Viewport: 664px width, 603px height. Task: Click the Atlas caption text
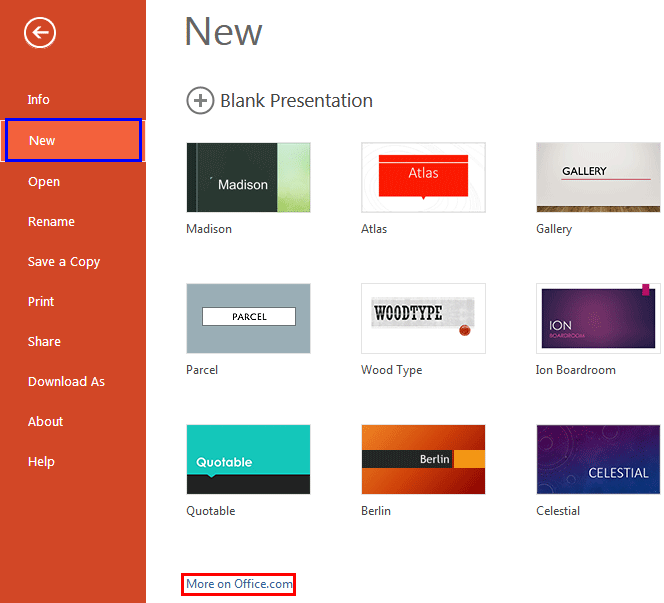[x=374, y=229]
